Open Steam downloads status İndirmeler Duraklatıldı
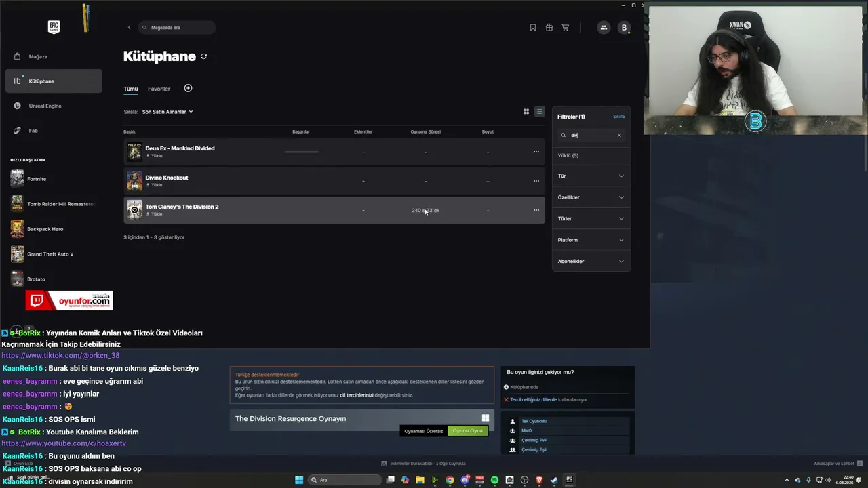This screenshot has width=868, height=488. coord(424,464)
